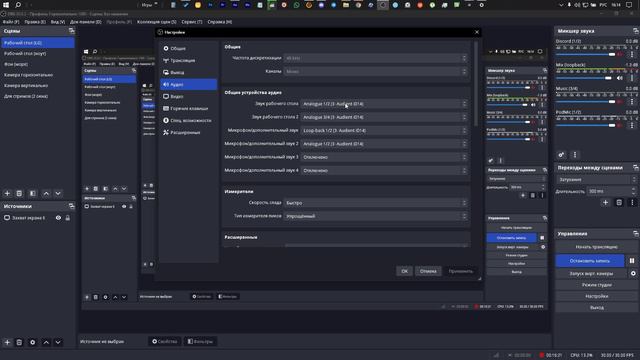This screenshot has width=640, height=360.
Task: Switch to Вывод settings tab
Action: (x=189, y=72)
